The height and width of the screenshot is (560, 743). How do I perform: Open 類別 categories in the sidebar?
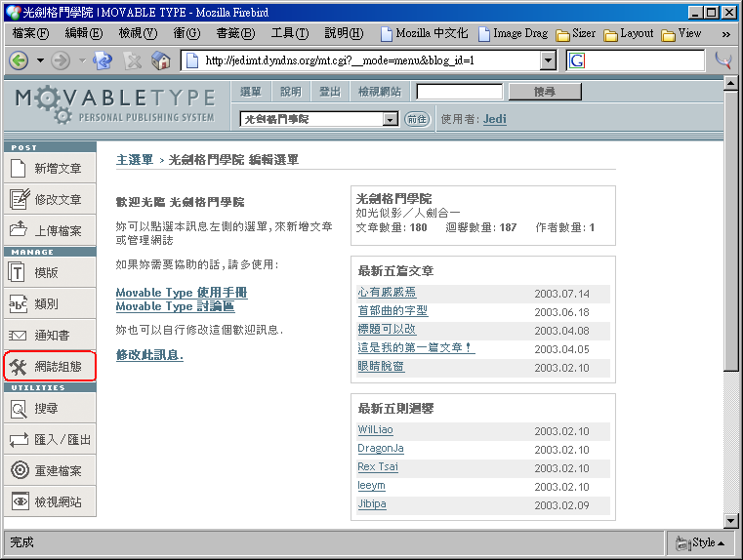coord(50,303)
